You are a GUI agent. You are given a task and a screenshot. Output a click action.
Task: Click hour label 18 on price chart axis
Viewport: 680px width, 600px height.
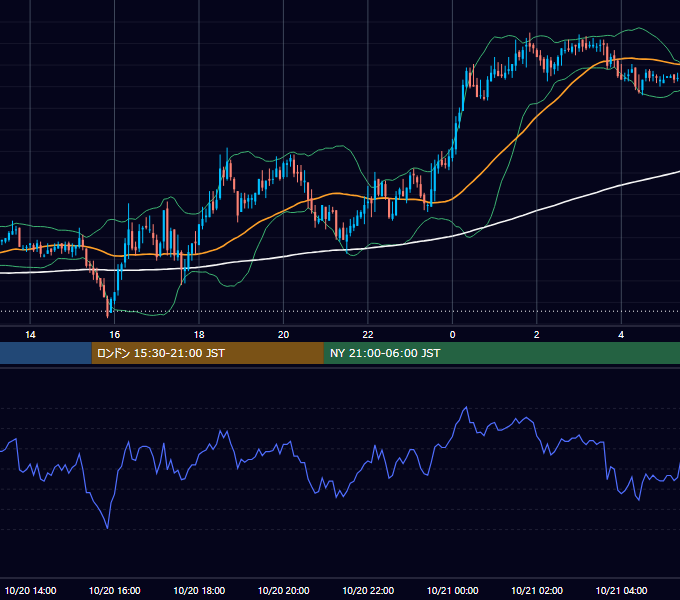coord(199,335)
